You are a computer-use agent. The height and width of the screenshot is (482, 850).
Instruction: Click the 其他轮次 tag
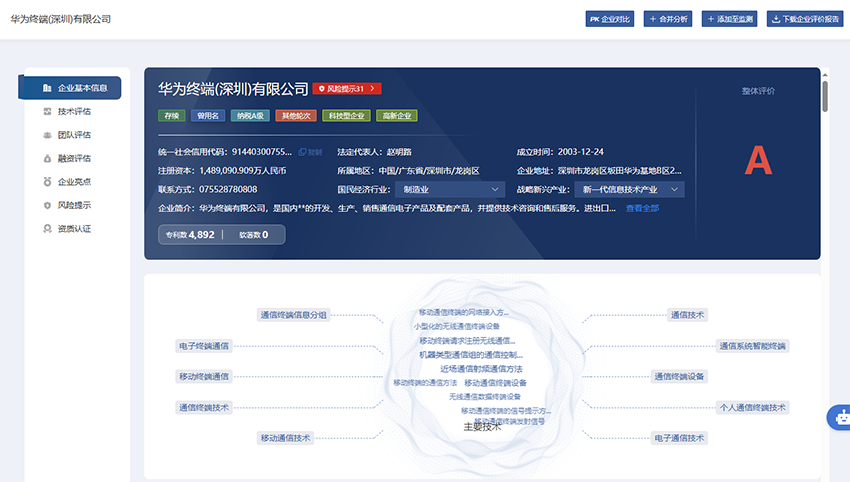tap(296, 115)
